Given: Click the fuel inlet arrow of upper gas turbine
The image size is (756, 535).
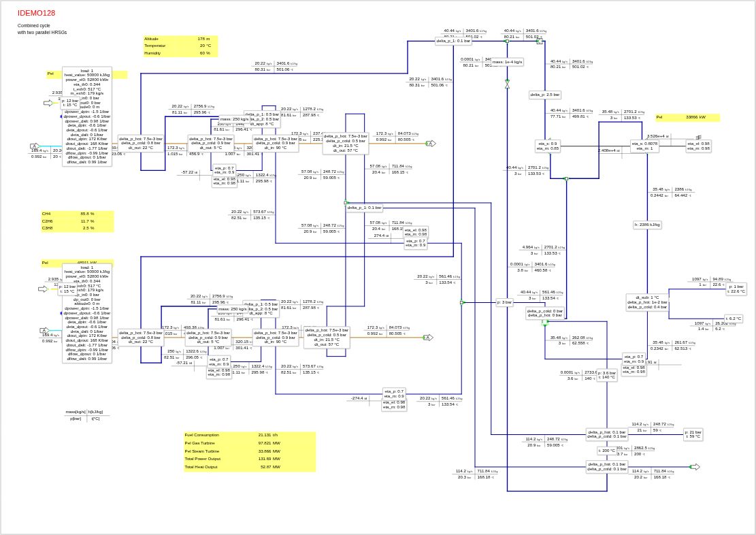Looking at the screenshot, I should [48, 103].
